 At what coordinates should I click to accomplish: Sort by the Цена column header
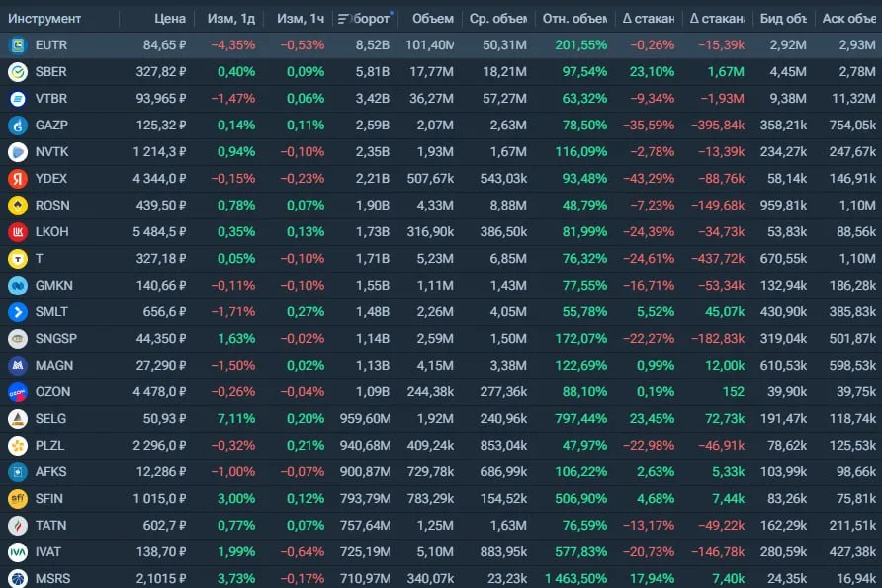tap(170, 19)
